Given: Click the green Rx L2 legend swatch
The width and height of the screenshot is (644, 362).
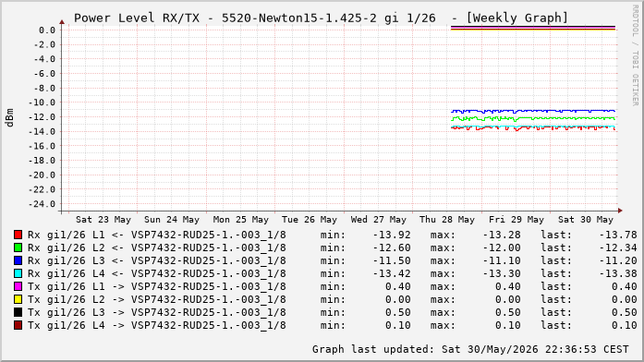Looking at the screenshot, I should click(18, 247).
